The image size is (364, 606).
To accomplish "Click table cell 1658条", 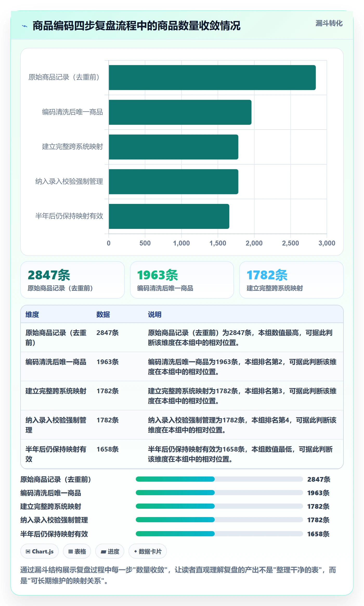I will pos(108,449).
